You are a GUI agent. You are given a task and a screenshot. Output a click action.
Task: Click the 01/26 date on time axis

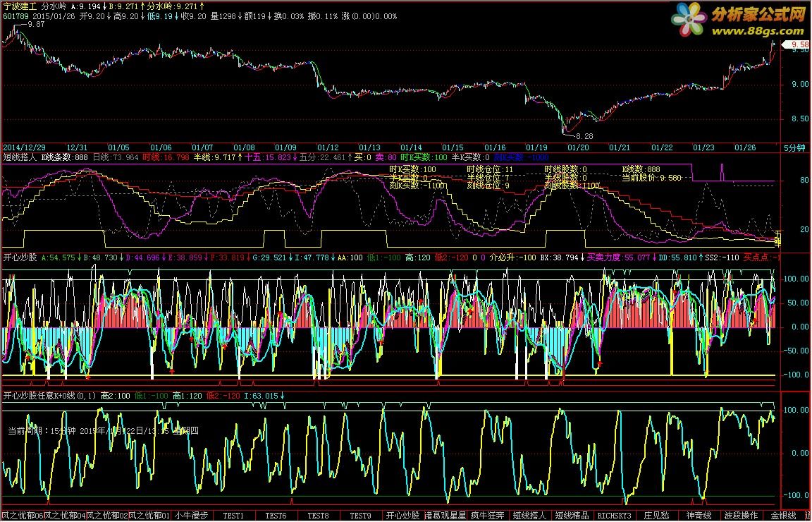coord(746,148)
